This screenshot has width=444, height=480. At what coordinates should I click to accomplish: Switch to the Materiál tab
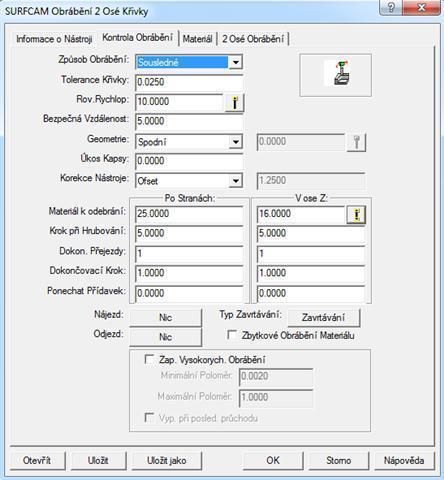pyautogui.click(x=197, y=39)
